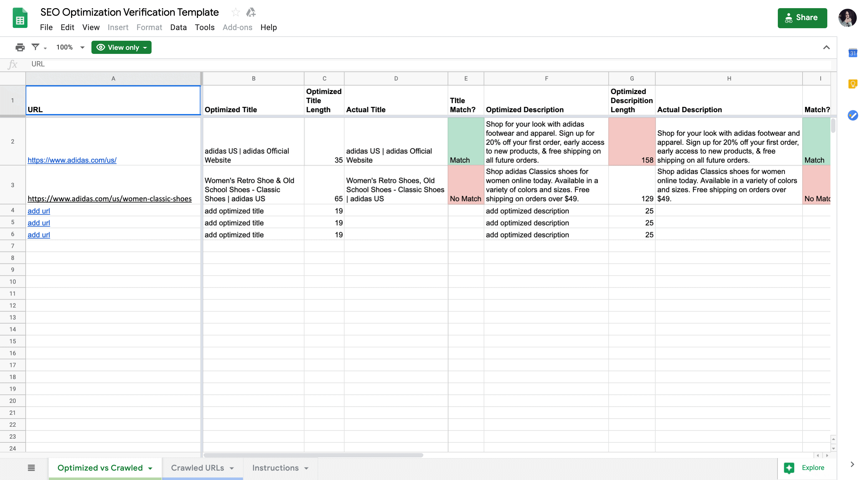Open the Add-ons menu
This screenshot has height=480, width=868.
(x=237, y=27)
